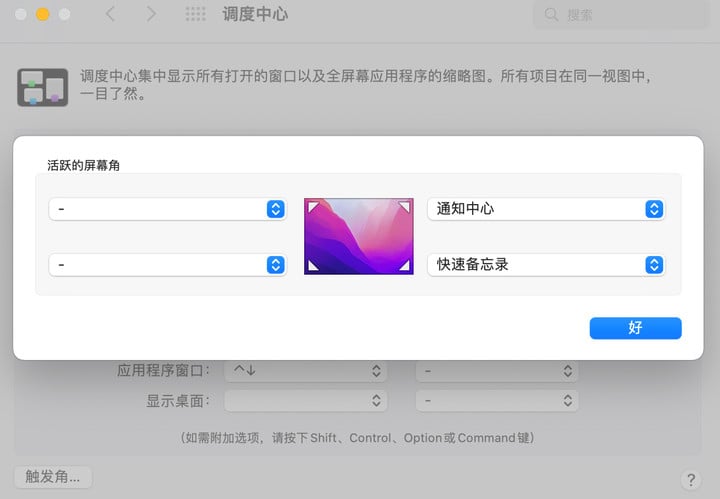Open 显示桌面 keyboard shortcut dropdown
720x499 pixels.
(x=305, y=401)
